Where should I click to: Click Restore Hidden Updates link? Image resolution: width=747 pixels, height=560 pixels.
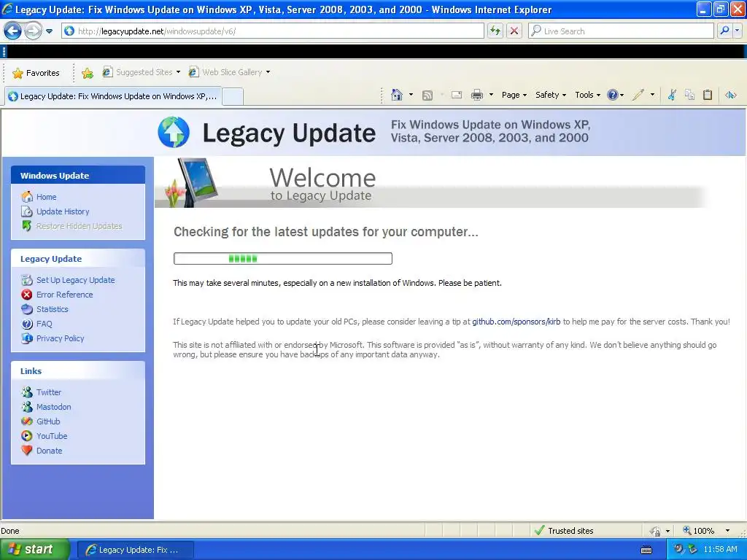coord(79,226)
